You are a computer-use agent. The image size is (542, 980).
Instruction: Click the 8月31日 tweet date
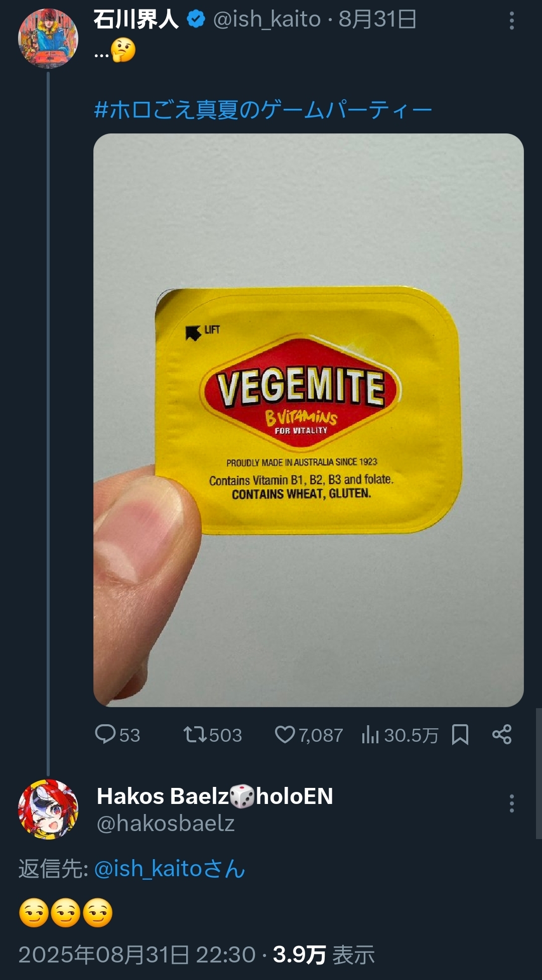(x=377, y=20)
